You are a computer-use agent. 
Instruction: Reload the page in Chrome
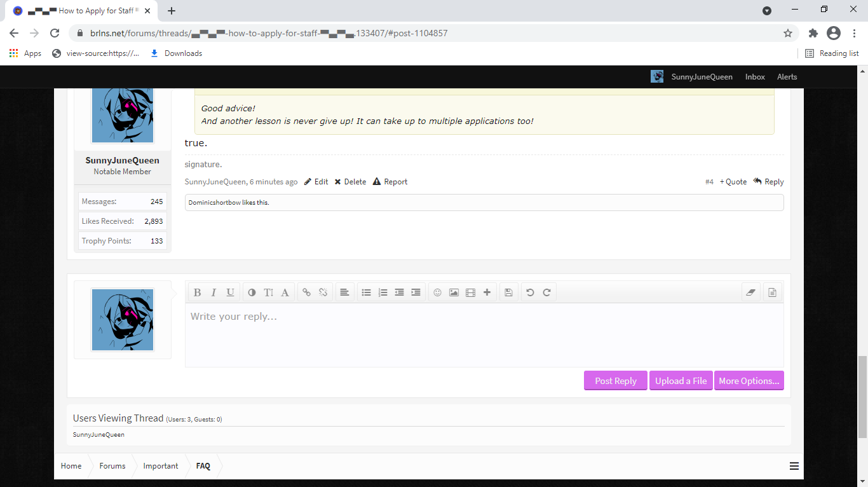[x=55, y=33]
